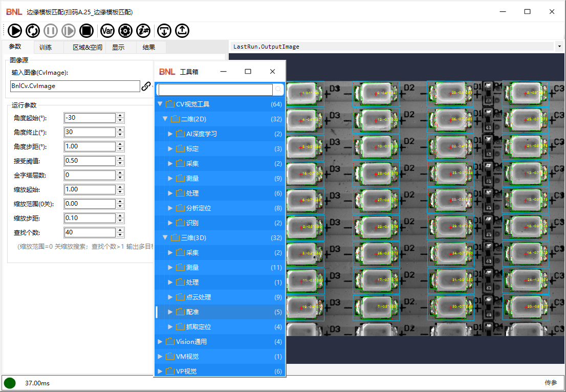Adjust the 角度步距 spinner arrows
The height and width of the screenshot is (392, 566).
121,146
